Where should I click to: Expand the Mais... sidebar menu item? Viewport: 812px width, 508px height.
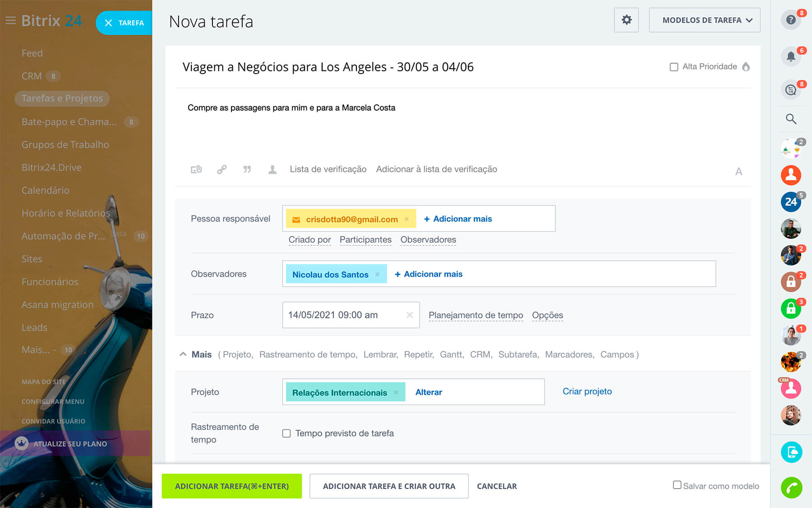(36, 350)
